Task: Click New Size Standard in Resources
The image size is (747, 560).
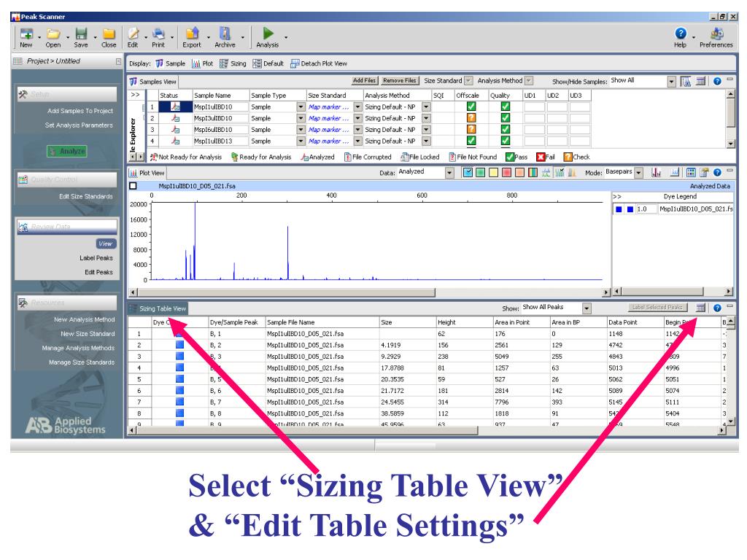Action: (88, 334)
